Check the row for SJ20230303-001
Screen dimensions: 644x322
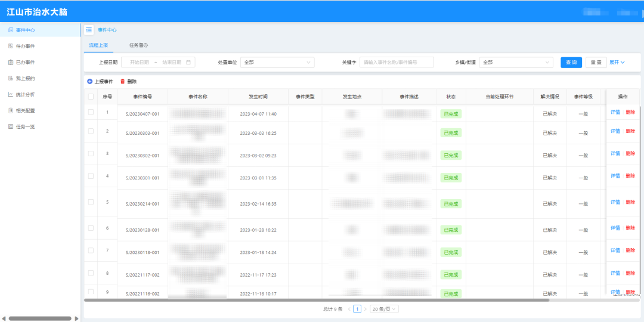tap(91, 131)
